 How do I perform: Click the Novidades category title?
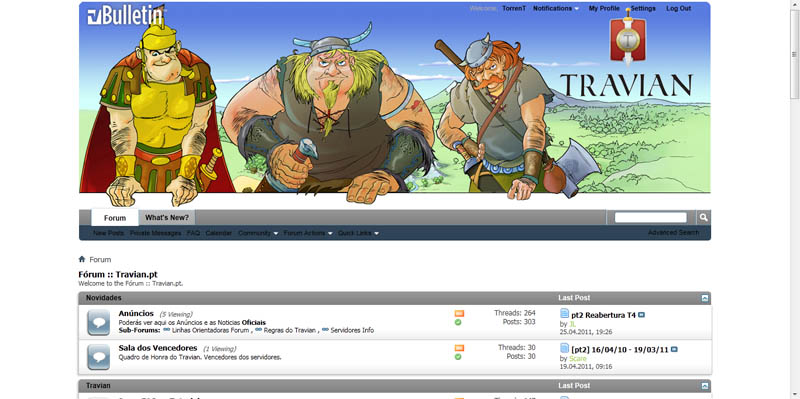pos(104,297)
